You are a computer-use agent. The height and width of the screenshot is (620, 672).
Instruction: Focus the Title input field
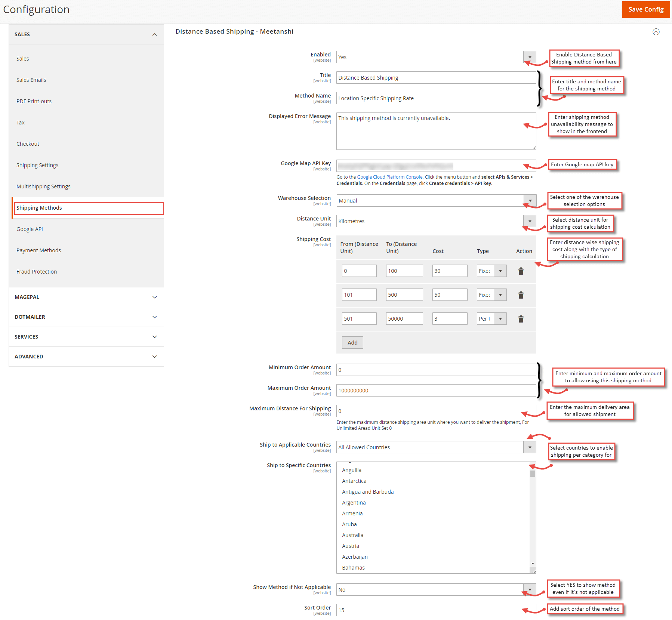(436, 78)
